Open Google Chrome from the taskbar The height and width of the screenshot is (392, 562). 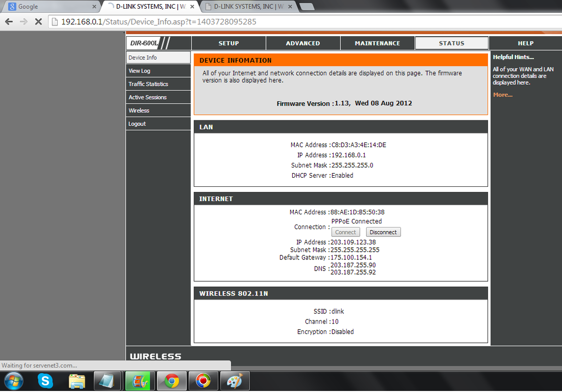172,381
